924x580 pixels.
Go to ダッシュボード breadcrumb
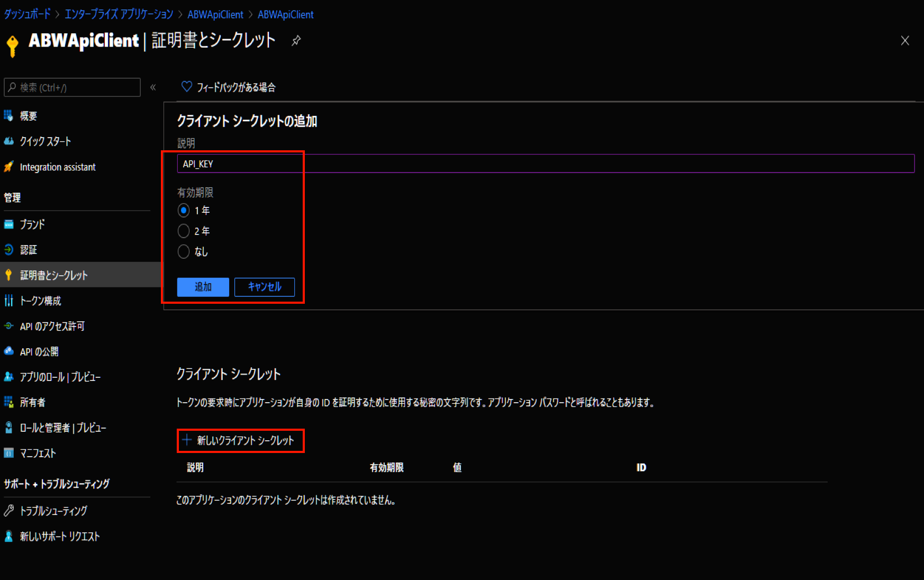pos(28,14)
